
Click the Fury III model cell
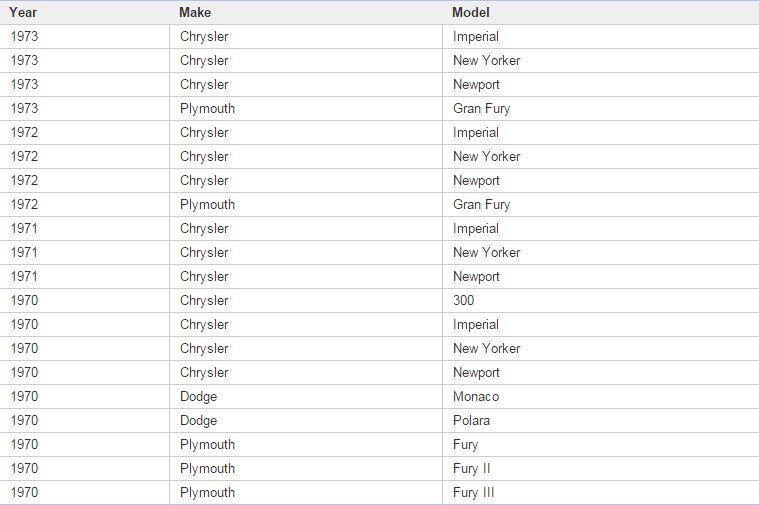[601, 492]
